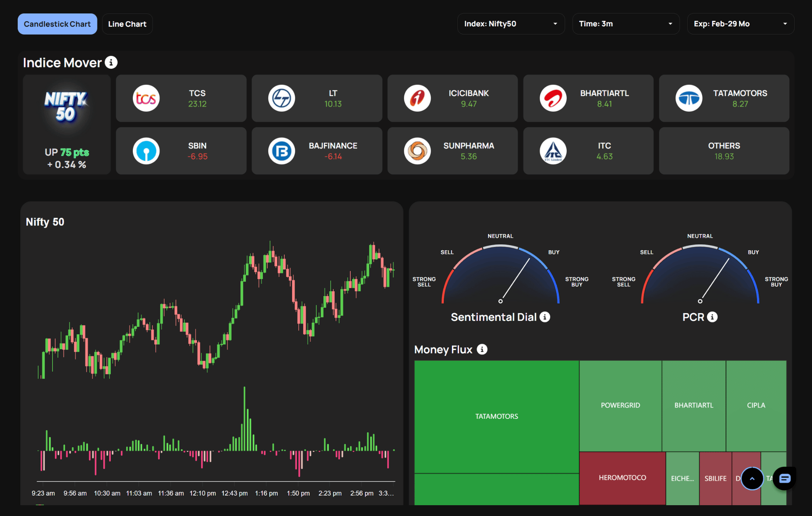Image resolution: width=812 pixels, height=516 pixels.
Task: Click the SUNPHARMA value 5.36
Action: (x=469, y=157)
